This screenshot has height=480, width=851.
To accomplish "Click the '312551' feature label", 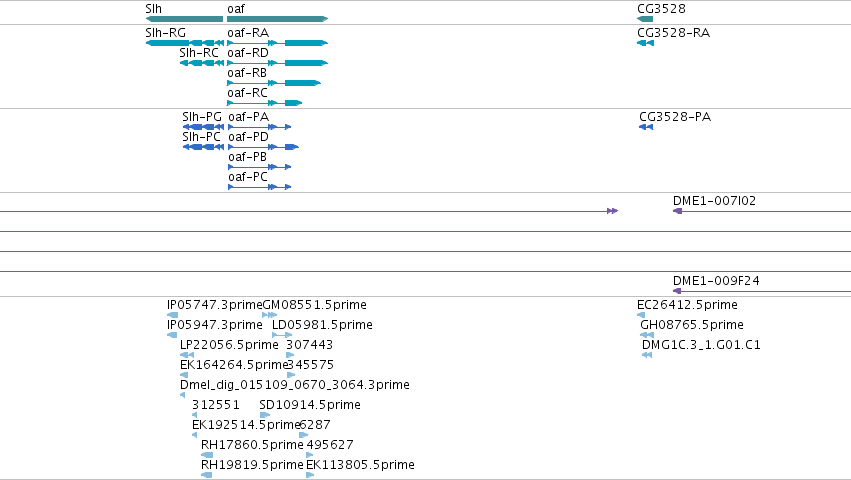I will point(215,405).
